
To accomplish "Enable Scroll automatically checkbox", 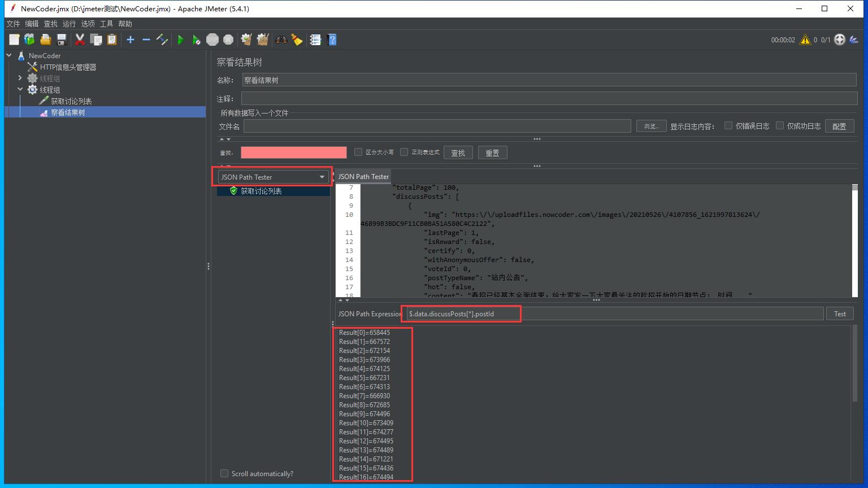I will click(x=224, y=473).
